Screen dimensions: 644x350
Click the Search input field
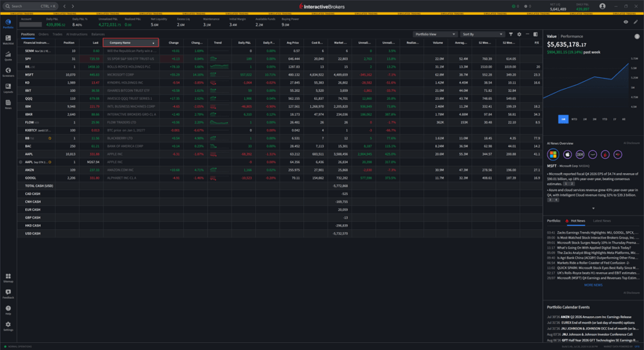[x=31, y=6]
